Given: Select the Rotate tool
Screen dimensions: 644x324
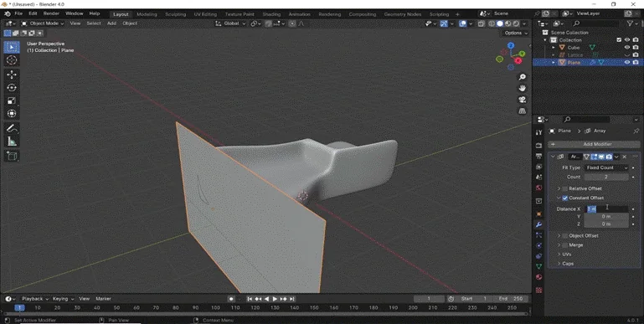Looking at the screenshot, I should pos(12,87).
